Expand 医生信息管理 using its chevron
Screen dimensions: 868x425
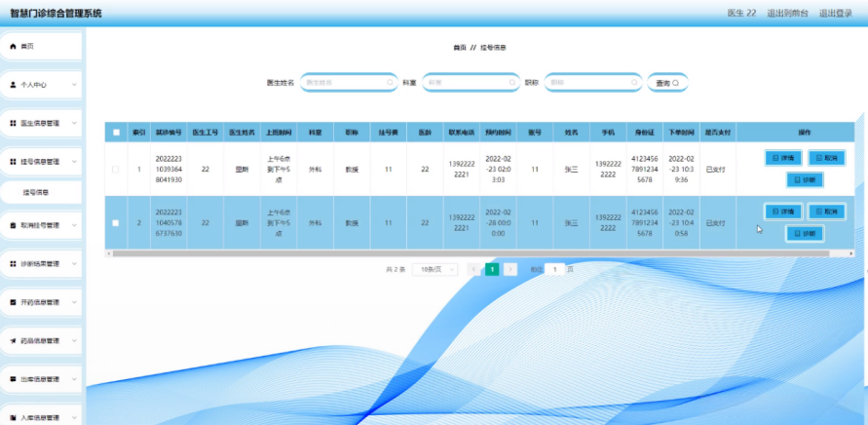[74, 123]
